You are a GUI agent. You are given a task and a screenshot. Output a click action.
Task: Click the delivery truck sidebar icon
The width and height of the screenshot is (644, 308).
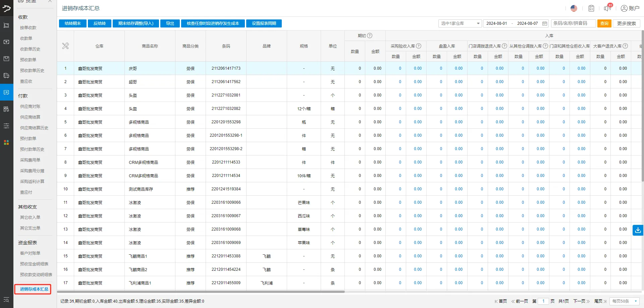(x=6, y=75)
